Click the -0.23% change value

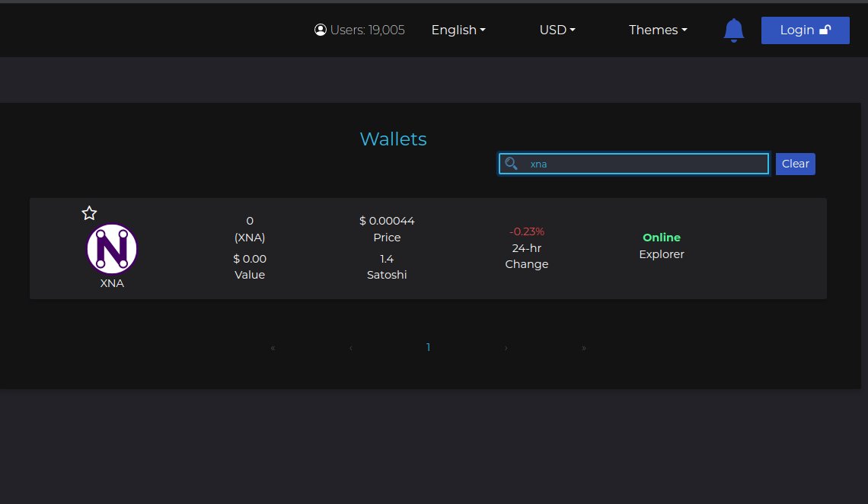click(x=526, y=231)
